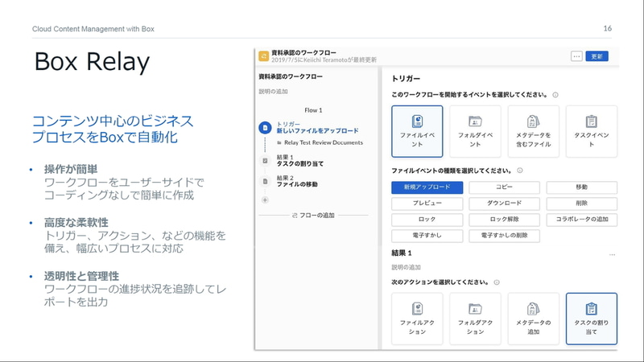Click フローの追加 to add a flow
644x362 pixels.
tap(313, 215)
